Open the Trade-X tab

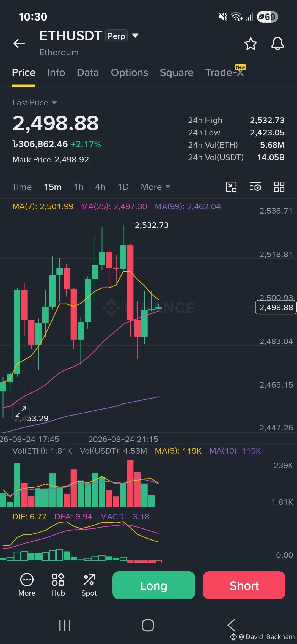pos(224,73)
